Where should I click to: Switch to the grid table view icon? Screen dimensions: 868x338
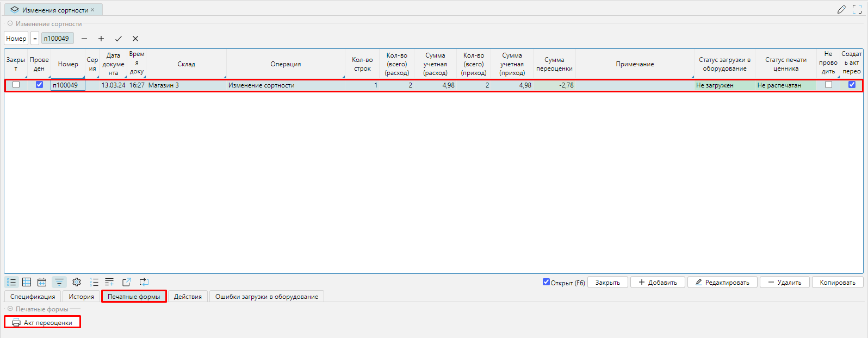point(27,282)
